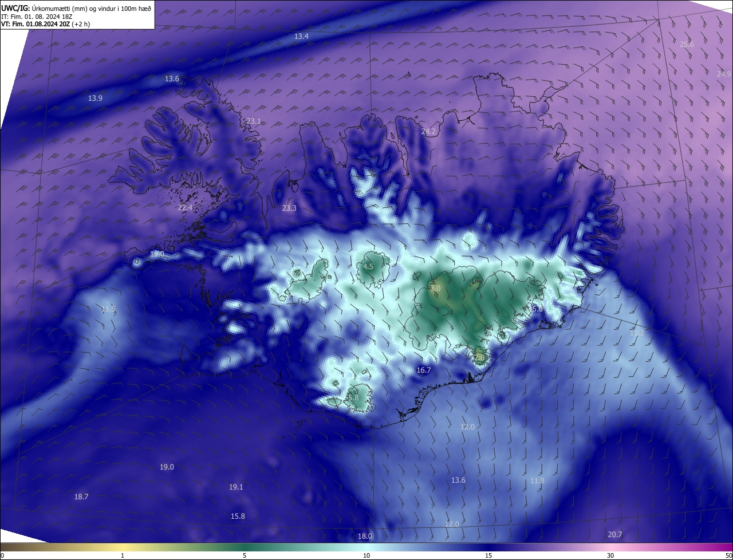
Task: Click the 'VT: Fim. 01.08.2024 20Z (+2 h)' line
Action: coord(45,24)
